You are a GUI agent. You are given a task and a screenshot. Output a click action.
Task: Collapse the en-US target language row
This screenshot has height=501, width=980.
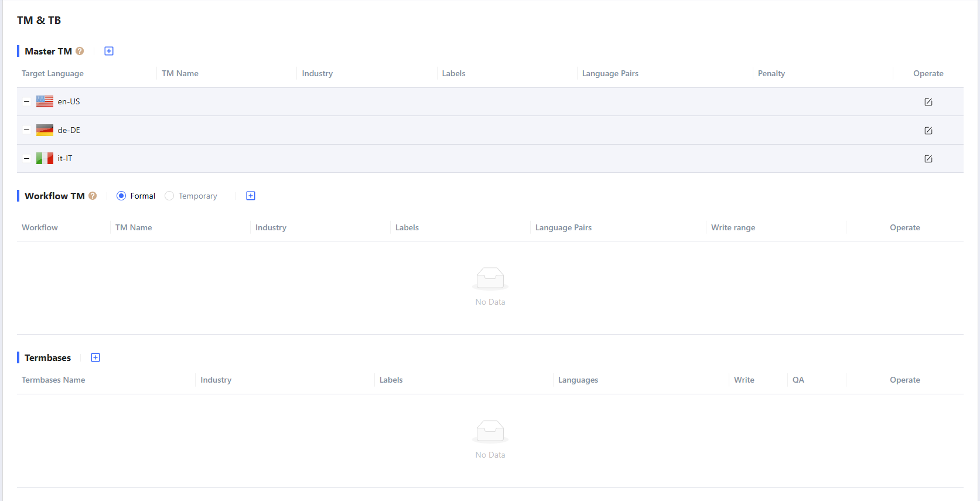[26, 101]
